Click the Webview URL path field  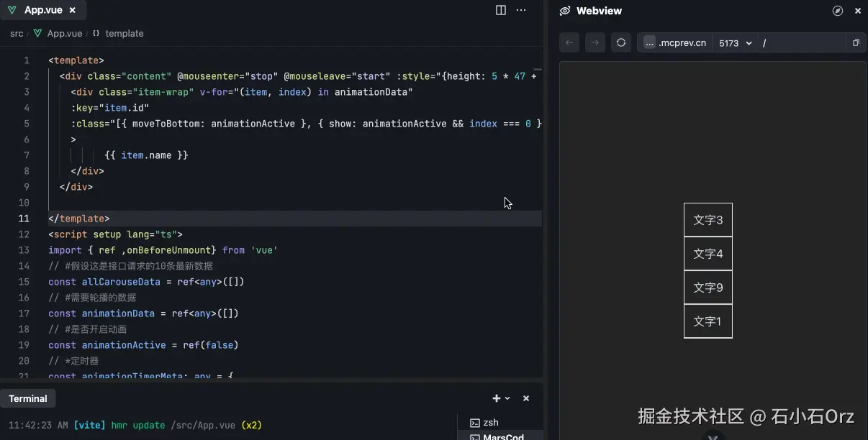coord(803,43)
